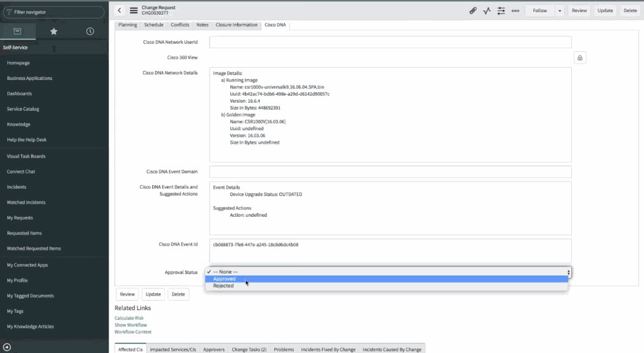Screen dimensions: 644x353
Task: Open Calculate Risk link
Action: pyautogui.click(x=129, y=318)
